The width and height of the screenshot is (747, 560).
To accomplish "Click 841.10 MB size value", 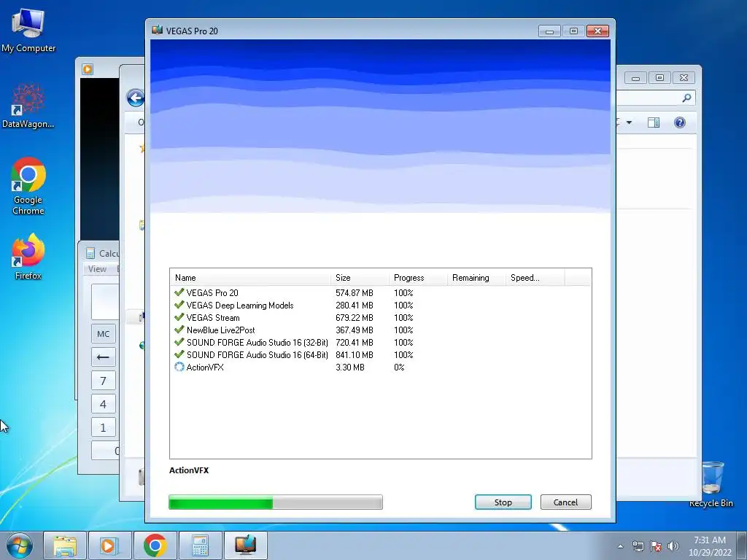I will coord(355,355).
